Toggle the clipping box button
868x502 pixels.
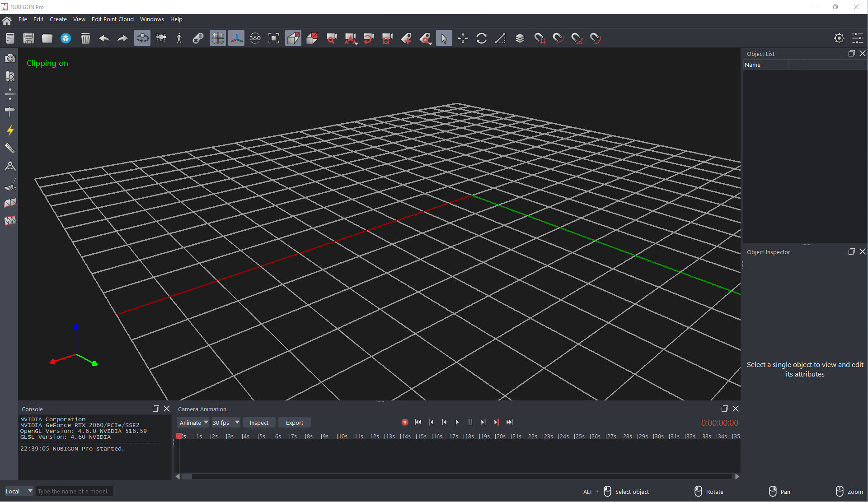coord(293,38)
